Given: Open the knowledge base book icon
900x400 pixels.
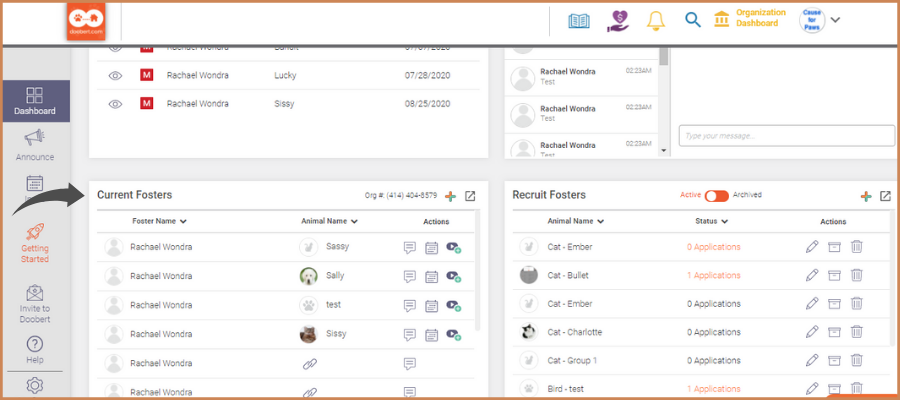Looking at the screenshot, I should 579,21.
